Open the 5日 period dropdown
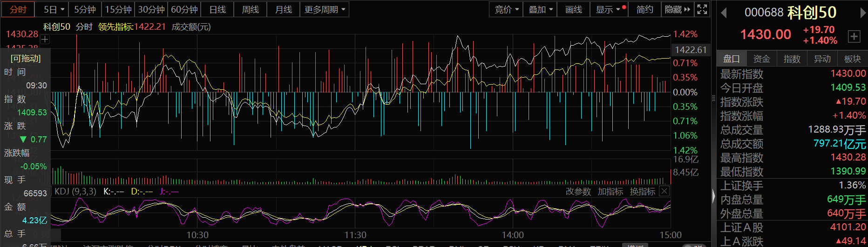This screenshot has height=247, width=868. (x=55, y=9)
